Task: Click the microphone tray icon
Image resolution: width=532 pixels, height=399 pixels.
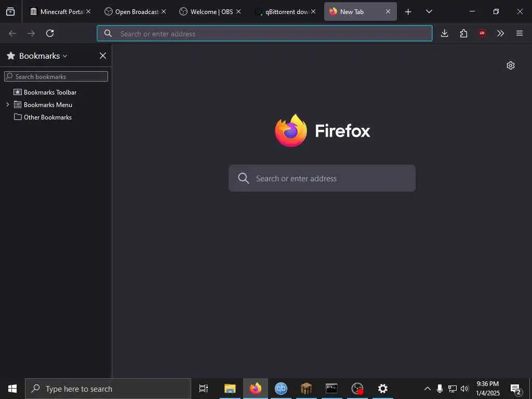Action: pos(440,389)
